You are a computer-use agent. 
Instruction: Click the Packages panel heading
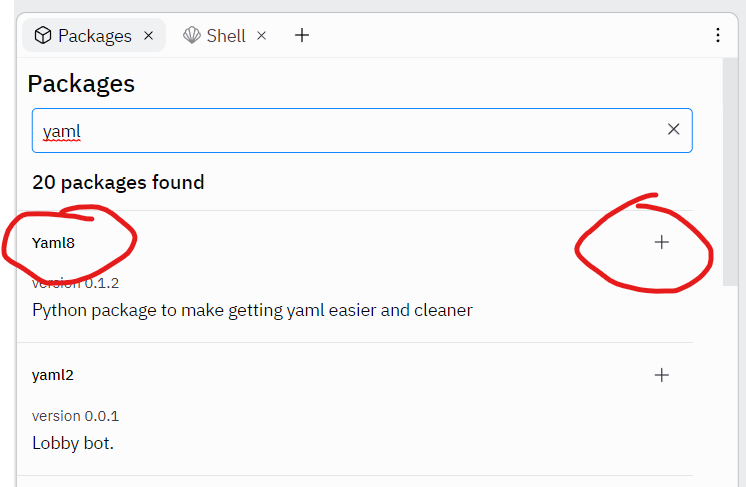(81, 83)
